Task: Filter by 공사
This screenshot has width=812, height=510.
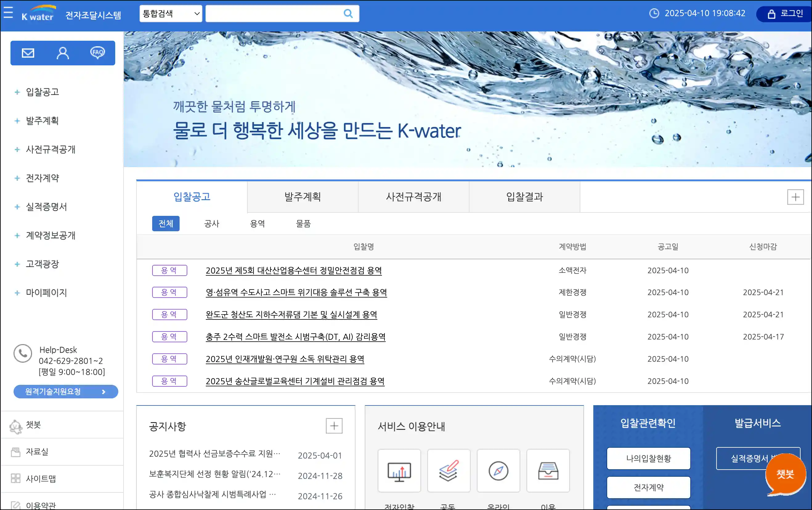Action: click(212, 223)
